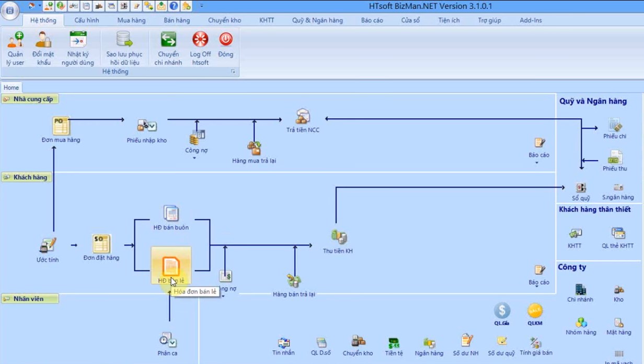This screenshot has height=364, width=644.
Task: Open HĐ bán buôn wholesale invoice
Action: coord(171,218)
